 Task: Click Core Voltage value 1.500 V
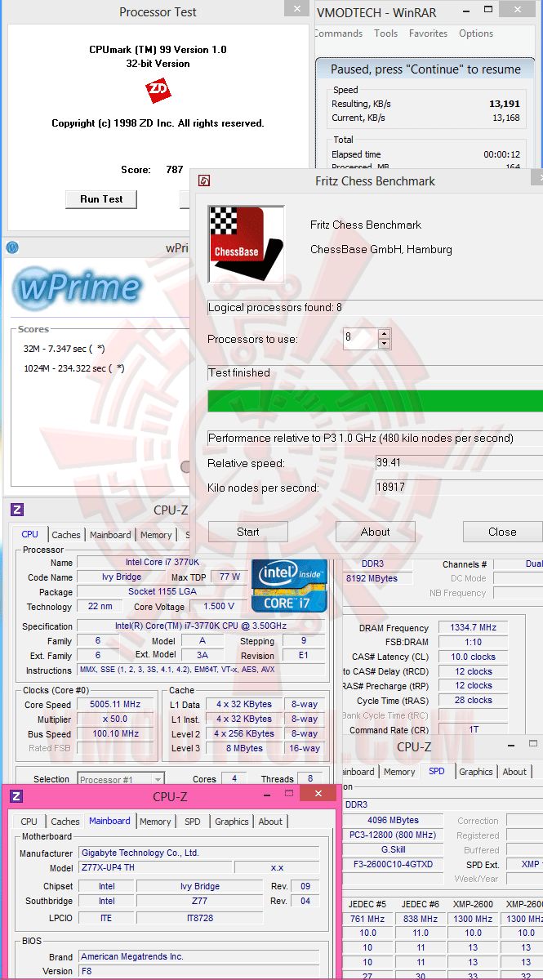218,606
